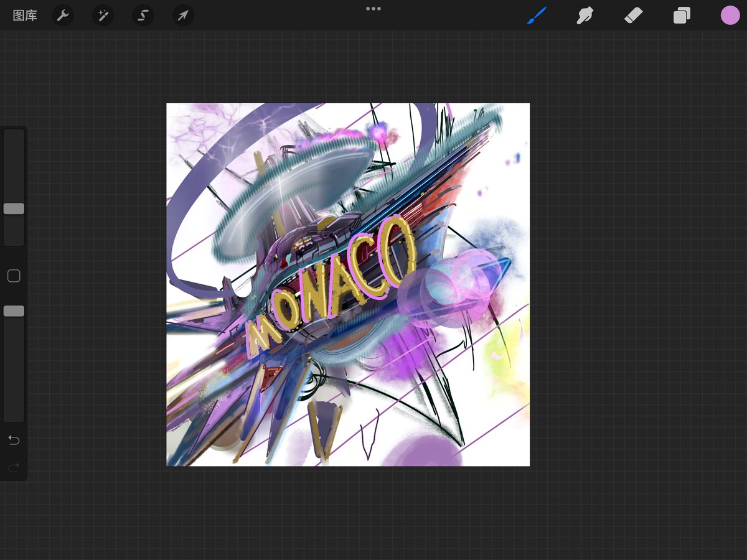
Task: Undo the last stroke
Action: pos(14,441)
